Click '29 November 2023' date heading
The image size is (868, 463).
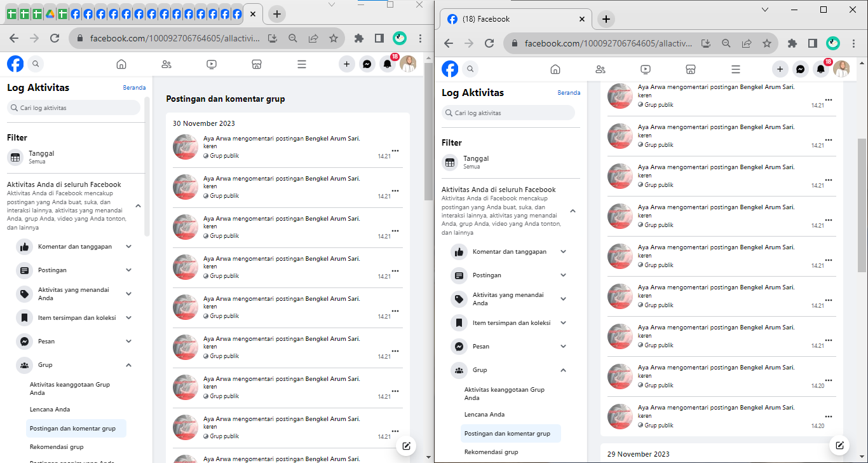(638, 454)
